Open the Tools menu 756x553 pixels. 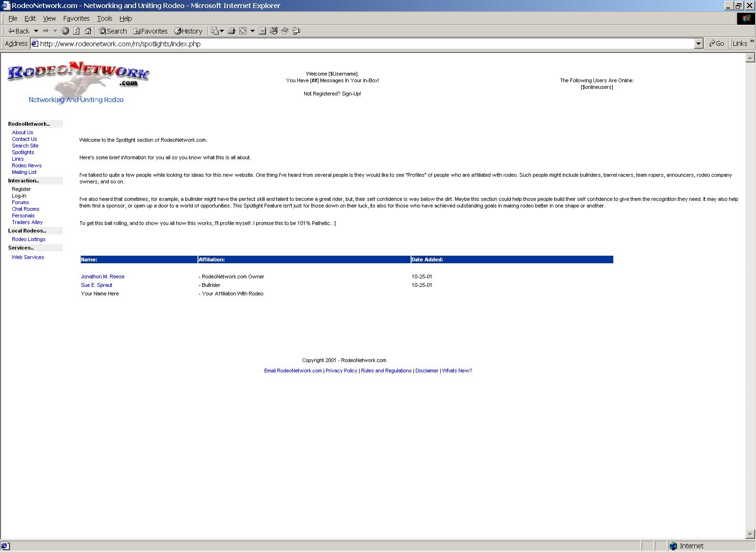(104, 18)
